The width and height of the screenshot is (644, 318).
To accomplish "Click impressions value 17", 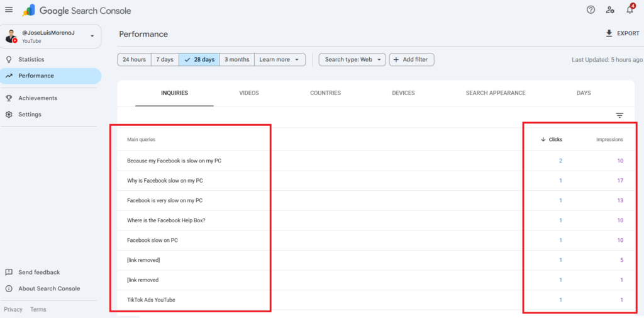I will (619, 181).
